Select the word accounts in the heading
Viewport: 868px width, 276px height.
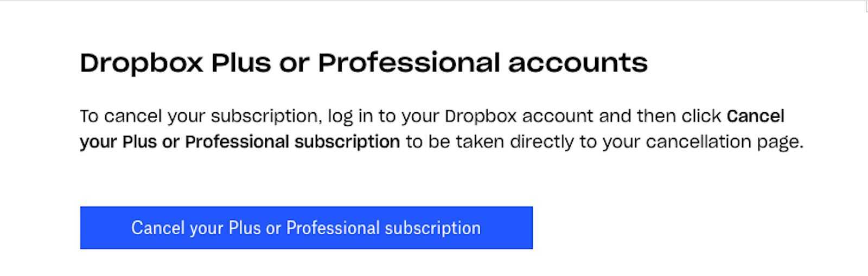coord(578,63)
